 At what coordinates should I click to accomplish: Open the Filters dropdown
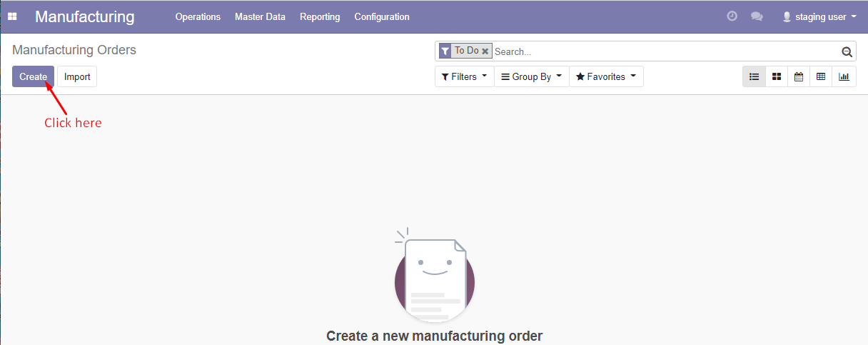tap(464, 76)
